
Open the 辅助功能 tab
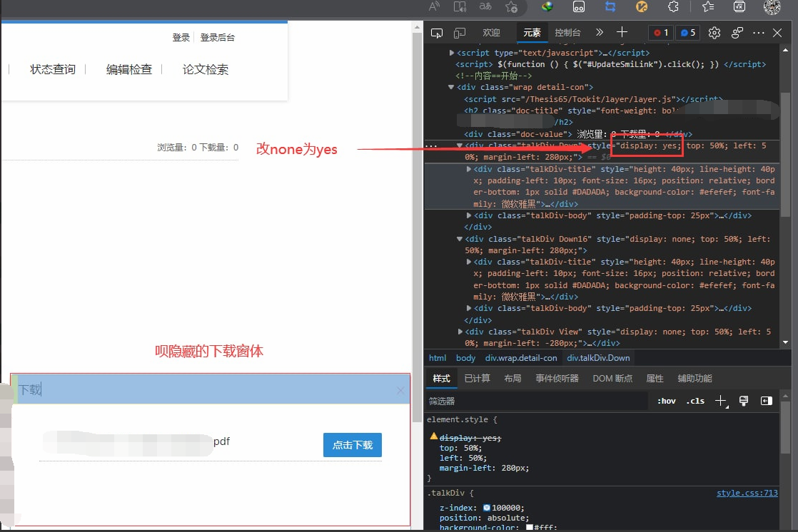[x=695, y=379]
